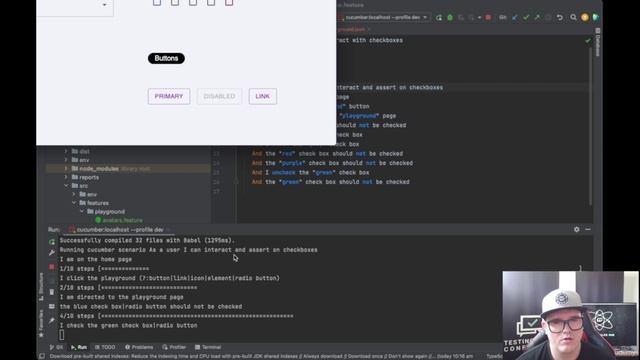Click console line "I am on the home page"
This screenshot has width=640, height=360.
click(x=96, y=259)
